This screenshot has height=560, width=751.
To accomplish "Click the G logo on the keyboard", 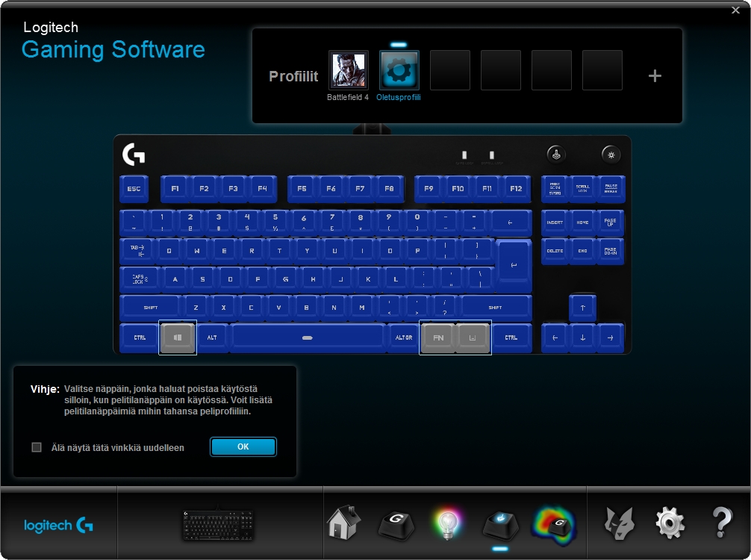I will point(134,155).
